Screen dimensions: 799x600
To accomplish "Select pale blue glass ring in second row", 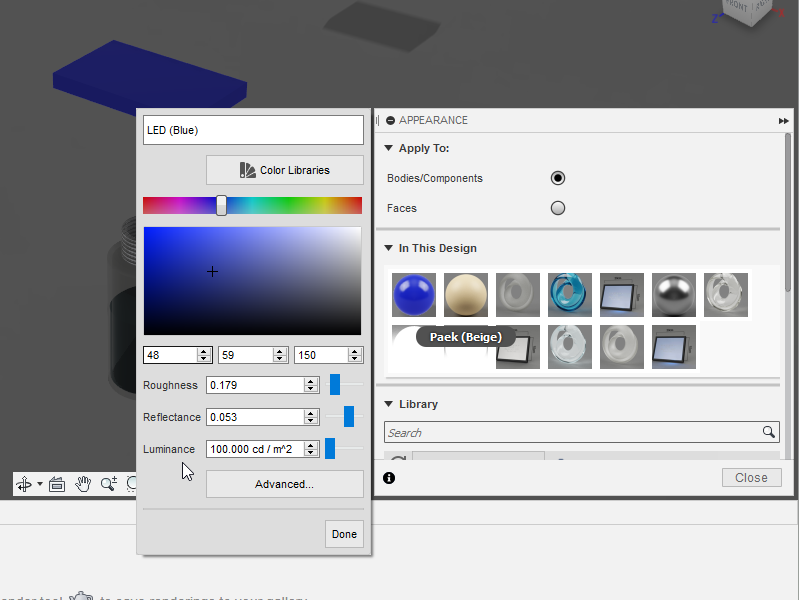I will pos(570,347).
